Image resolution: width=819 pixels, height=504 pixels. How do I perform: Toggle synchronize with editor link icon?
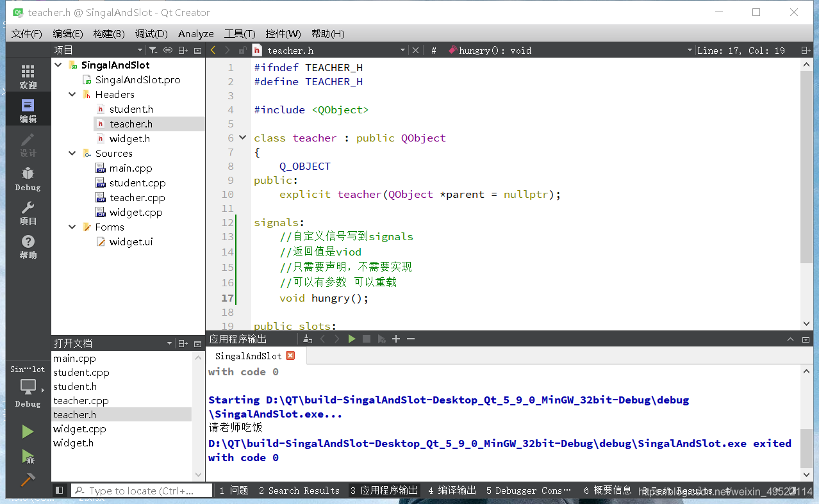168,50
